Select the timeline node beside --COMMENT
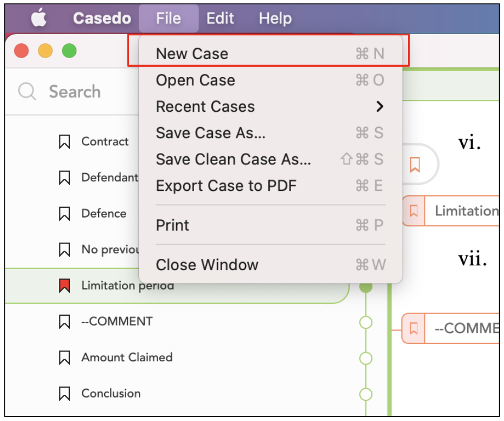The height and width of the screenshot is (421, 504). pos(366,322)
